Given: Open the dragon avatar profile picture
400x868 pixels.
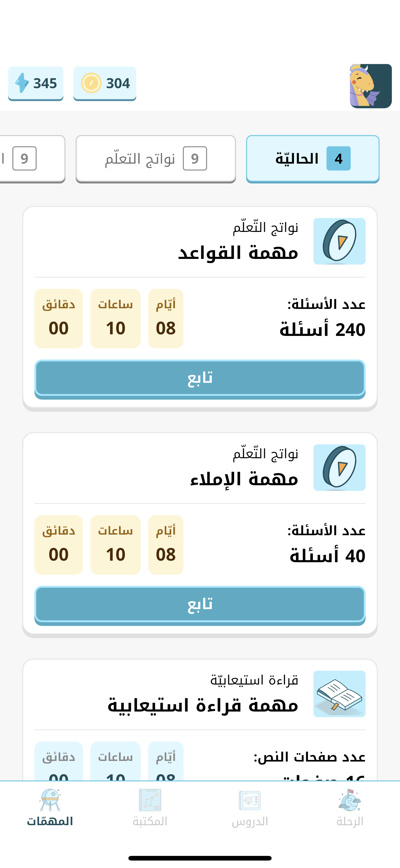Looking at the screenshot, I should tap(370, 86).
